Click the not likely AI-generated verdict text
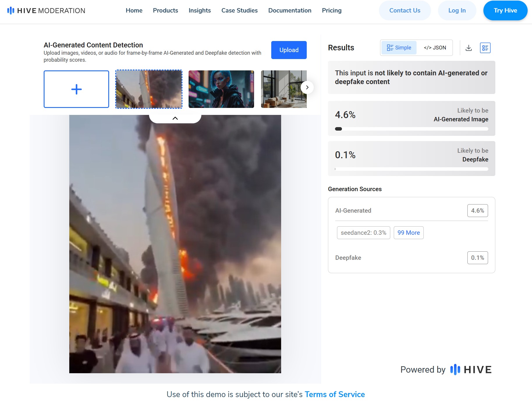532x409 pixels. 411,77
